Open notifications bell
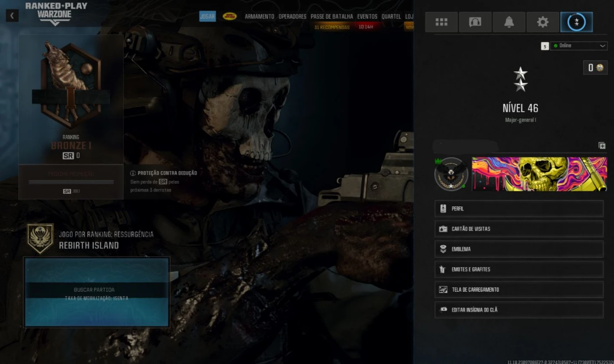This screenshot has width=614, height=364. pos(509,22)
